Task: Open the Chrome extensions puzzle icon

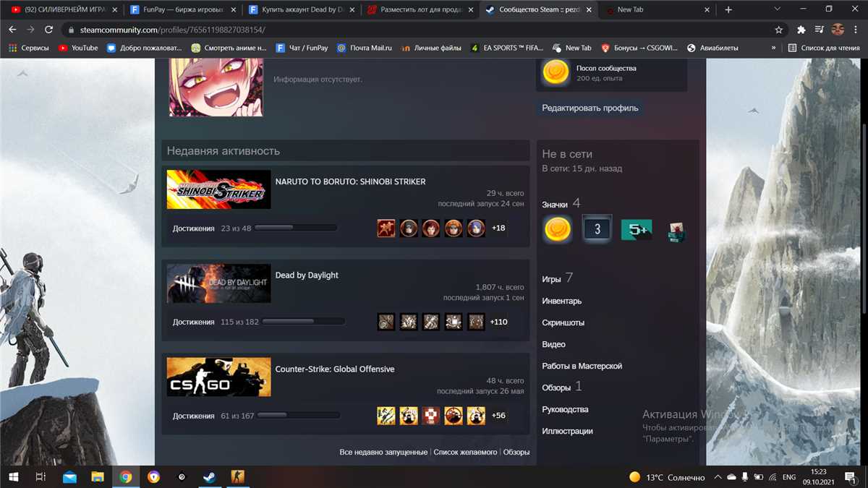Action: [801, 30]
